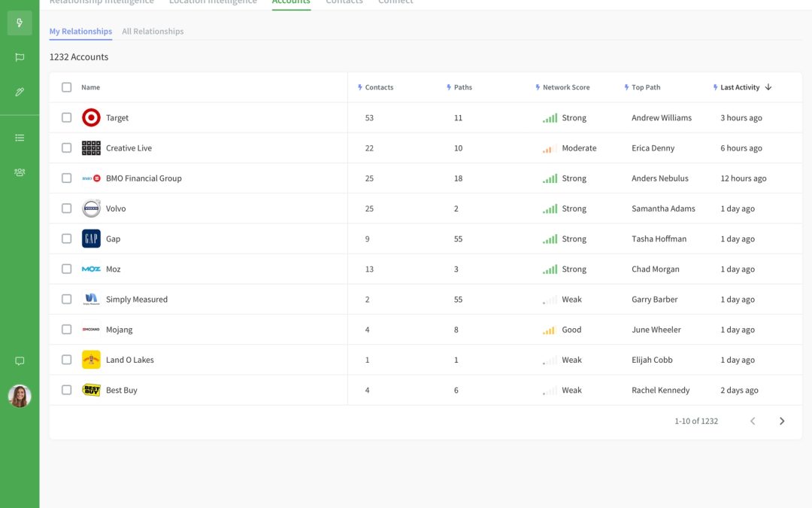Open the Volvo account name

pos(116,208)
